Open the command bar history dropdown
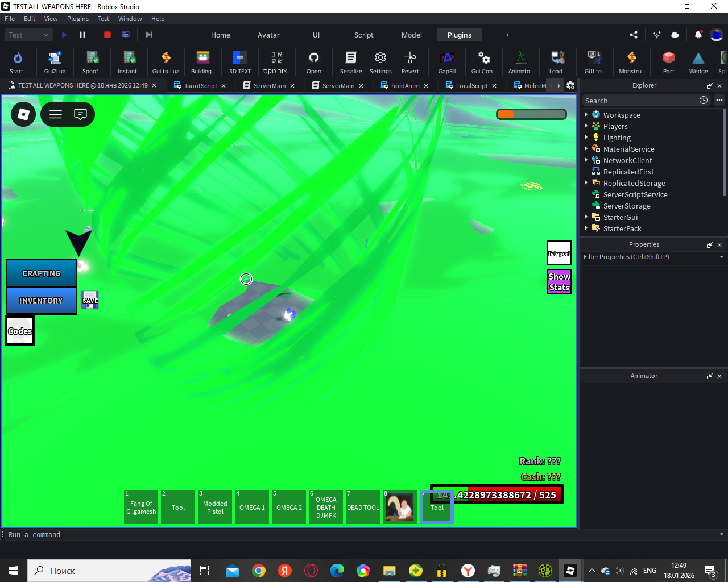728x582 pixels. point(722,534)
